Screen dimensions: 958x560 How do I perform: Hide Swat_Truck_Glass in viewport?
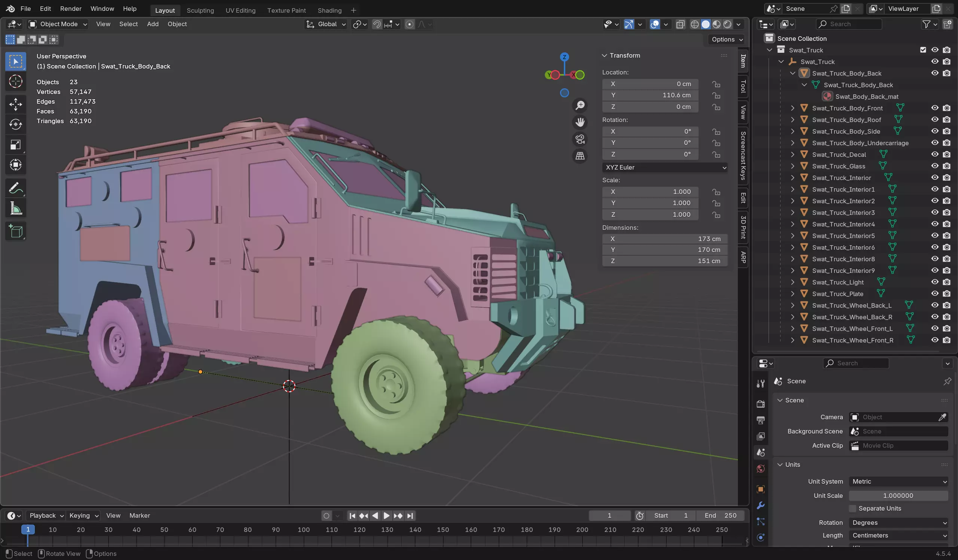(x=934, y=166)
